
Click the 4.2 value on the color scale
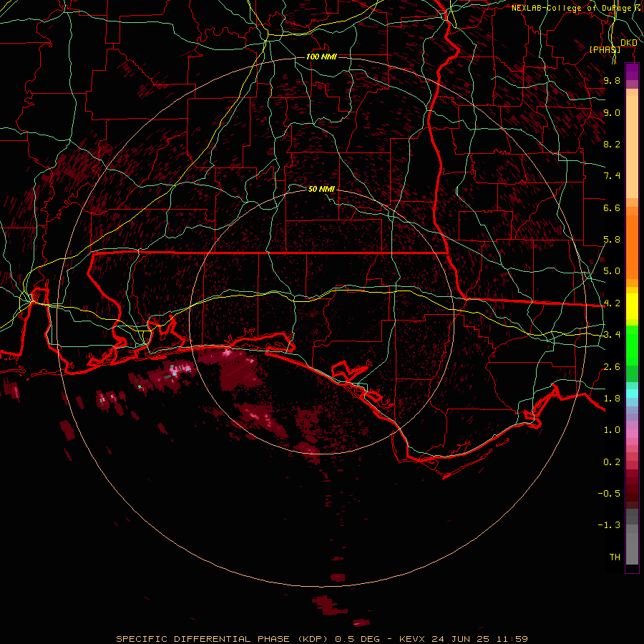click(x=612, y=303)
